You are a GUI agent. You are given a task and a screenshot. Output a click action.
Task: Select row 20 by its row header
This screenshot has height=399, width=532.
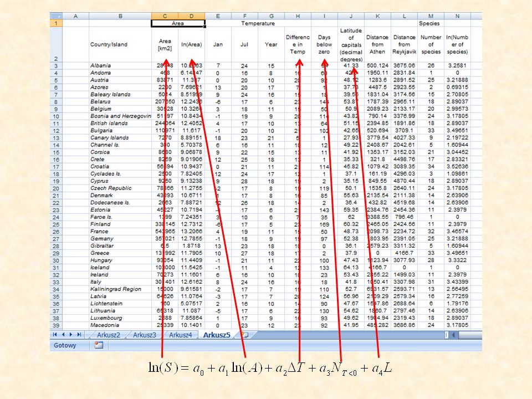click(56, 188)
